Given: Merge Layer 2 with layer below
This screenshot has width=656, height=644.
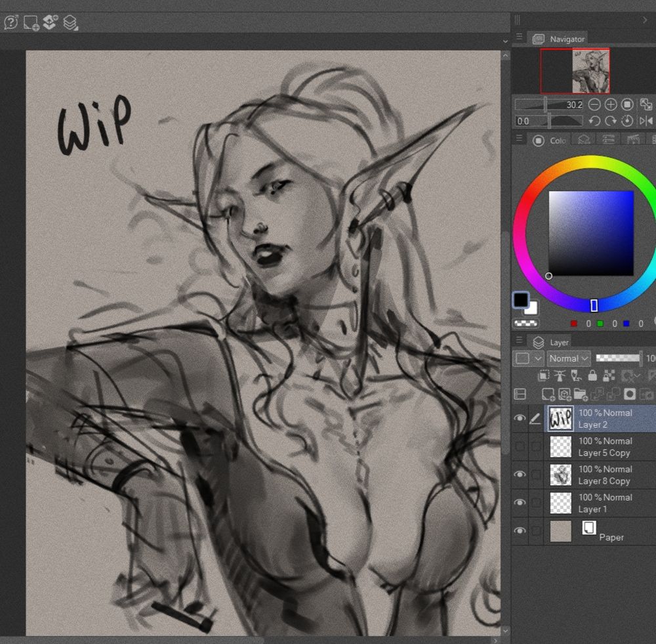Looking at the screenshot, I should (613, 394).
